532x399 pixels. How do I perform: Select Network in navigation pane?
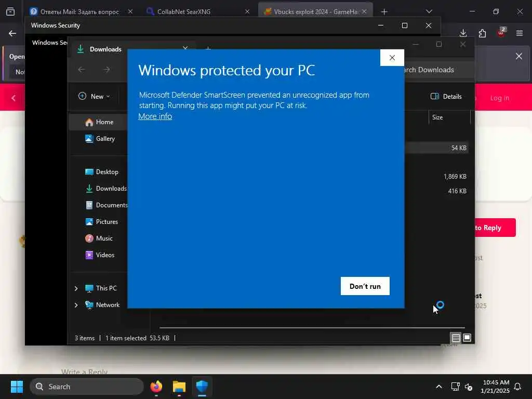[x=102, y=305]
